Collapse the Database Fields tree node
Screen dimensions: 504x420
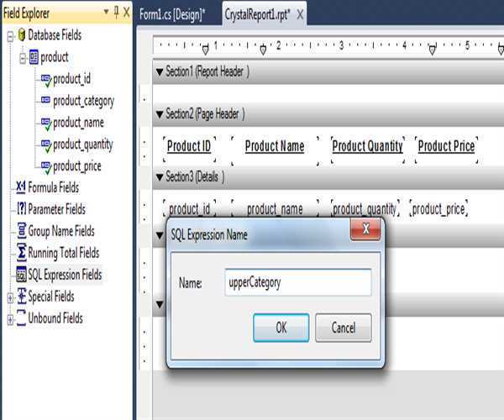pyautogui.click(x=9, y=35)
